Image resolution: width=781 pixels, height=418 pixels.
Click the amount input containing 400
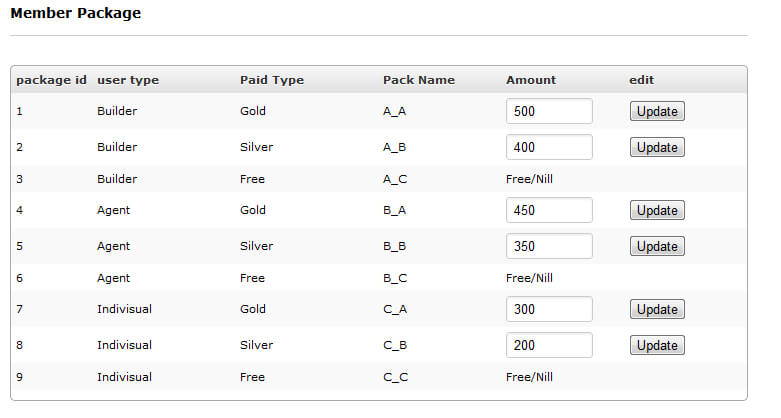point(549,147)
